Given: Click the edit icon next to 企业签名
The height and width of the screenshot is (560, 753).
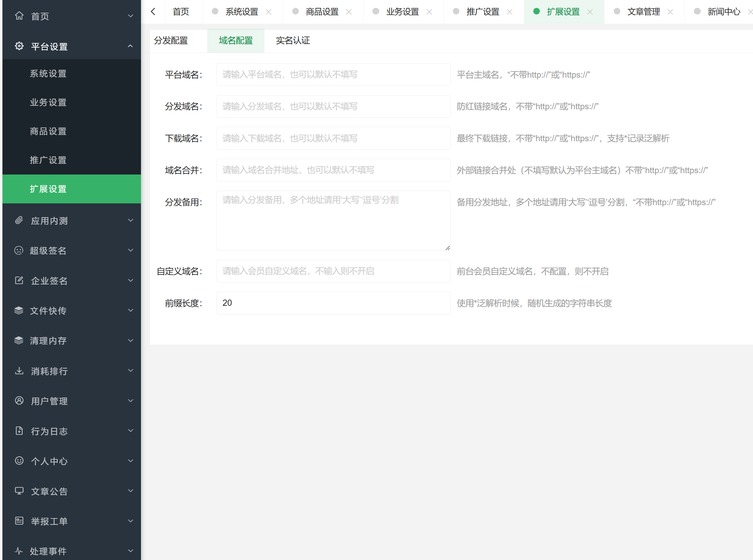Looking at the screenshot, I should [x=19, y=280].
